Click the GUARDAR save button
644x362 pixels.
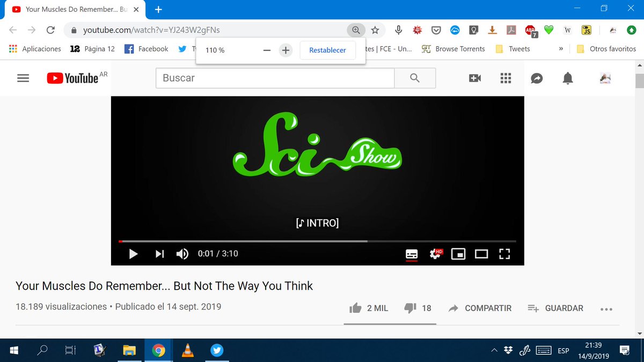(x=555, y=308)
